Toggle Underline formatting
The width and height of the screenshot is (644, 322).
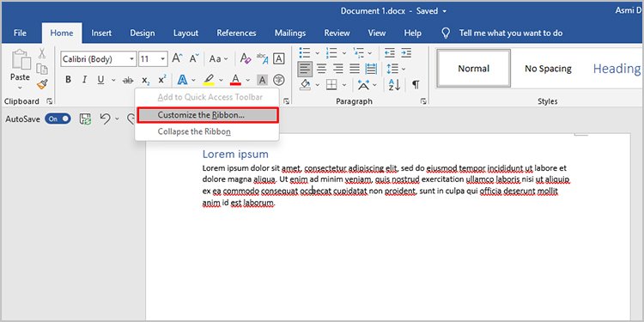[x=100, y=80]
